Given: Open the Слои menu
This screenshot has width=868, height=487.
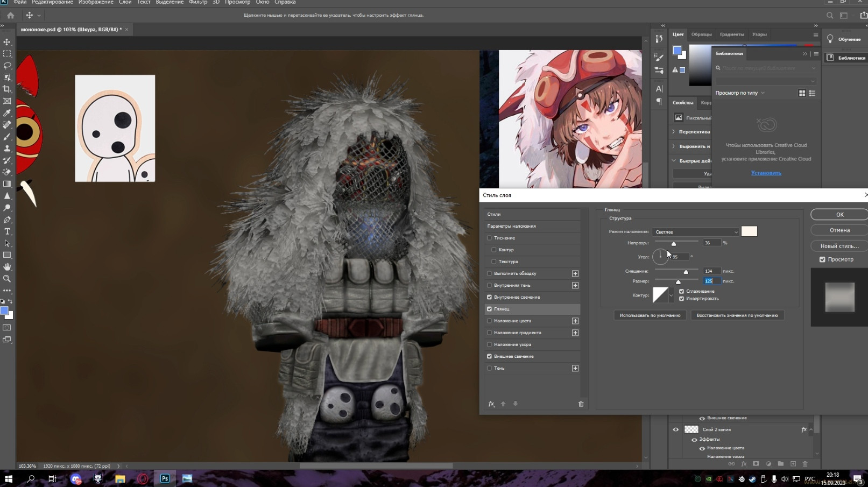Looking at the screenshot, I should click(x=125, y=3).
